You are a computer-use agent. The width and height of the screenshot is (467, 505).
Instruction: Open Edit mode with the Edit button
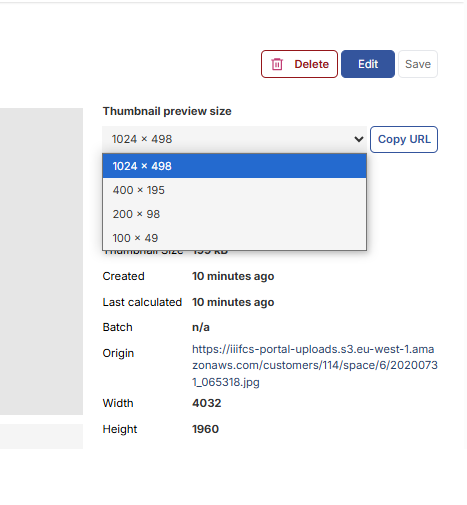[x=368, y=64]
